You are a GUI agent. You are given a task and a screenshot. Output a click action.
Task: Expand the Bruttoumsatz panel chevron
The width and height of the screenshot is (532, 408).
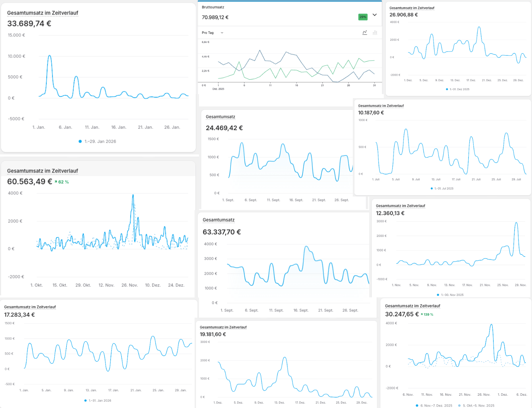click(374, 15)
